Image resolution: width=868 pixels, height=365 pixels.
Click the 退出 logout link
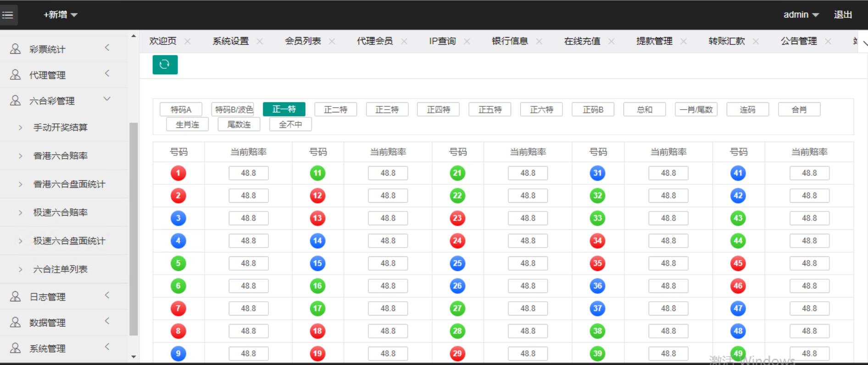pyautogui.click(x=843, y=15)
